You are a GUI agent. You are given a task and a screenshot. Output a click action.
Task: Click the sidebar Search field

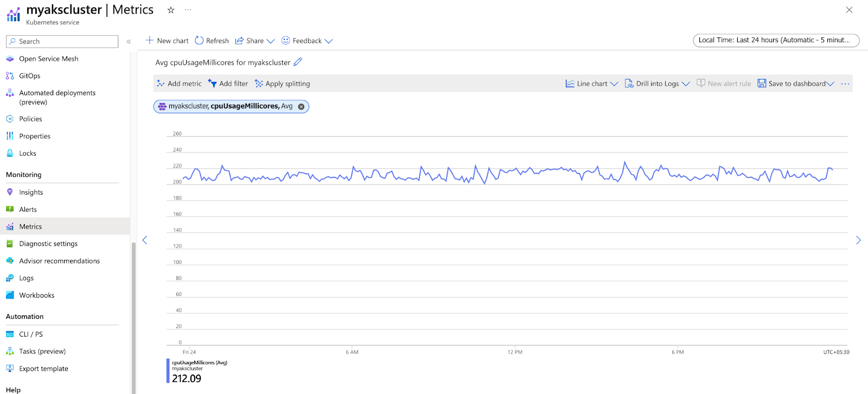click(x=62, y=42)
